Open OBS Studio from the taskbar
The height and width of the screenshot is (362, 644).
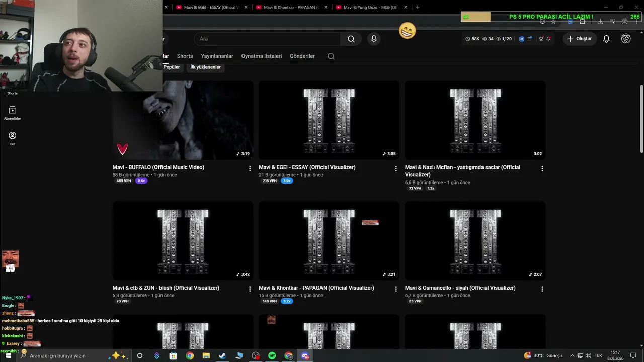[x=256, y=356]
